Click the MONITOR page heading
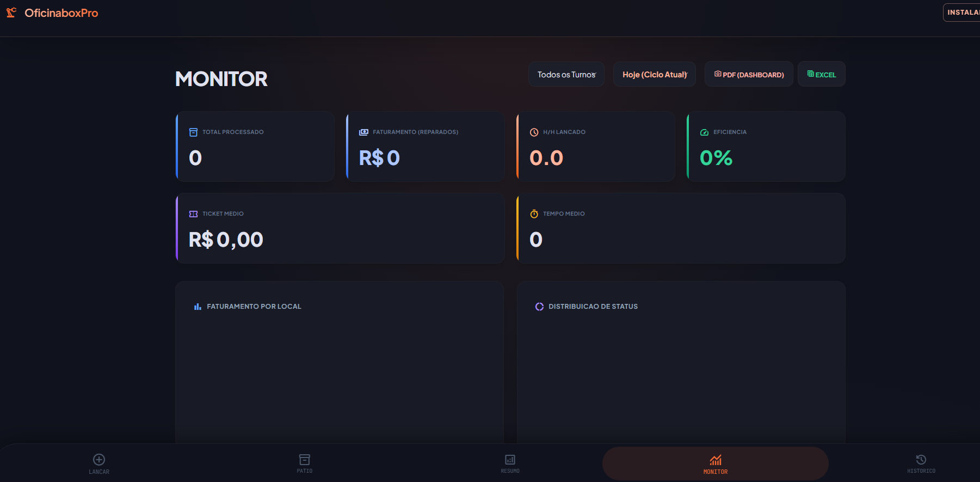The width and height of the screenshot is (980, 482). 221,79
